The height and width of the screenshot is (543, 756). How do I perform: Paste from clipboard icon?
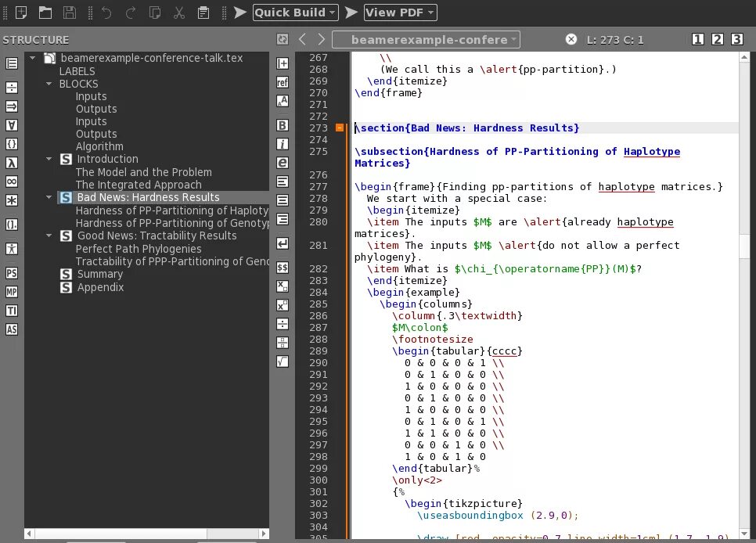203,13
